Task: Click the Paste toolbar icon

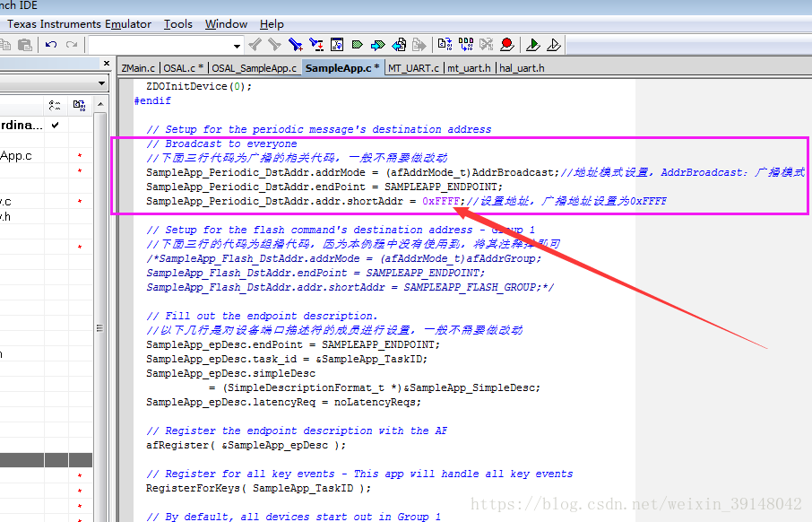Action: 24,45
